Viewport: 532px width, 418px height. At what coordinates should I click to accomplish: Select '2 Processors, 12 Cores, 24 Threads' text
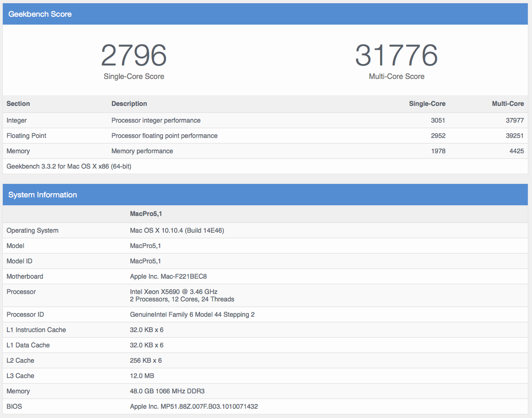click(182, 299)
